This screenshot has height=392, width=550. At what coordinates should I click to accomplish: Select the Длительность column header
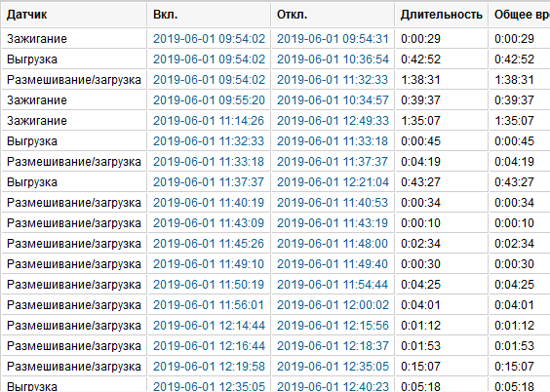pos(441,15)
